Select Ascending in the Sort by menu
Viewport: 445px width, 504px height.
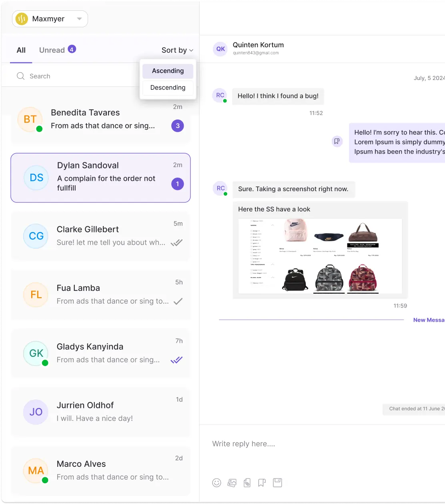168,71
